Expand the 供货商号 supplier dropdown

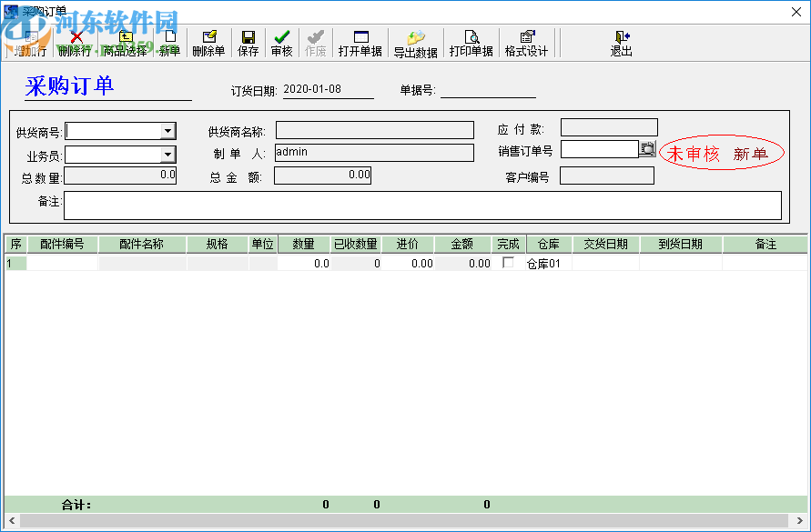(x=167, y=131)
